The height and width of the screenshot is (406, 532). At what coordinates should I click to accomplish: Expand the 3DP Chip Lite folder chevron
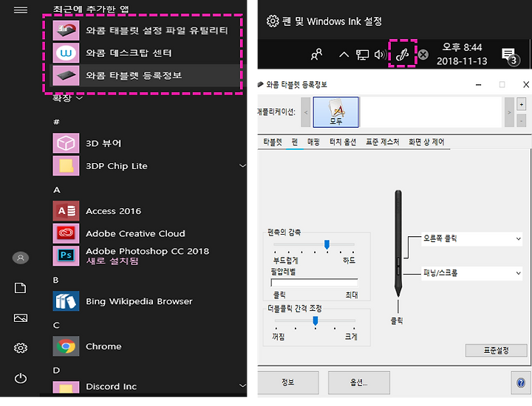coord(242,165)
